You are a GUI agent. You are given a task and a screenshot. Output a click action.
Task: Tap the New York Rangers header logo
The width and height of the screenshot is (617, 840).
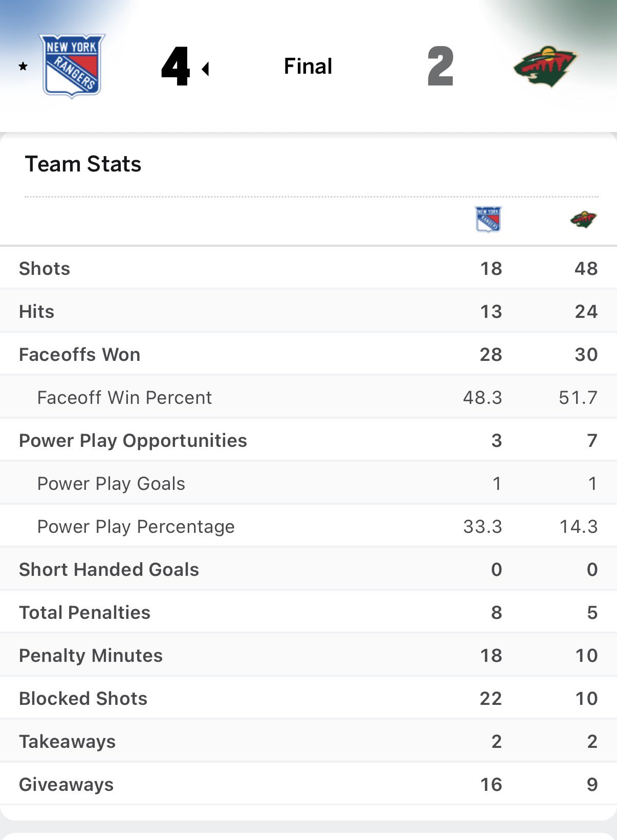click(72, 66)
